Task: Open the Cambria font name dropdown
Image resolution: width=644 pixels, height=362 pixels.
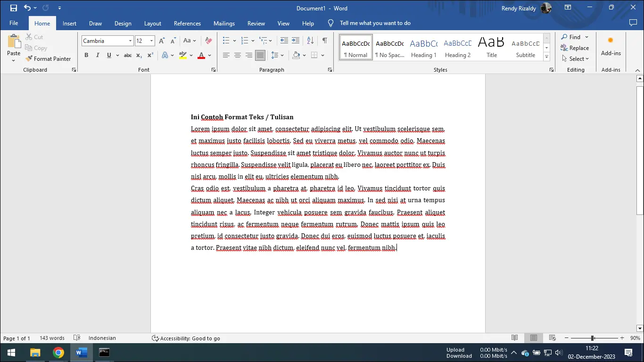Action: pyautogui.click(x=130, y=41)
